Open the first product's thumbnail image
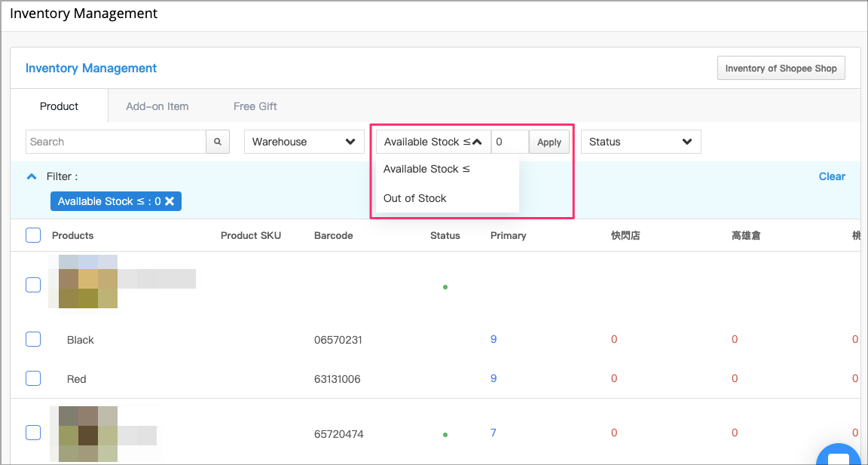868x465 pixels. point(88,281)
